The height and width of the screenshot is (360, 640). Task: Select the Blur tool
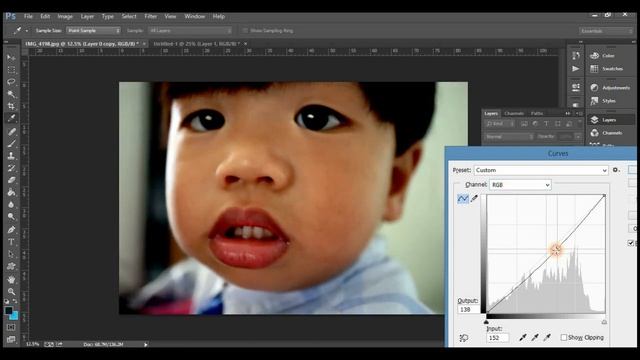click(x=11, y=204)
